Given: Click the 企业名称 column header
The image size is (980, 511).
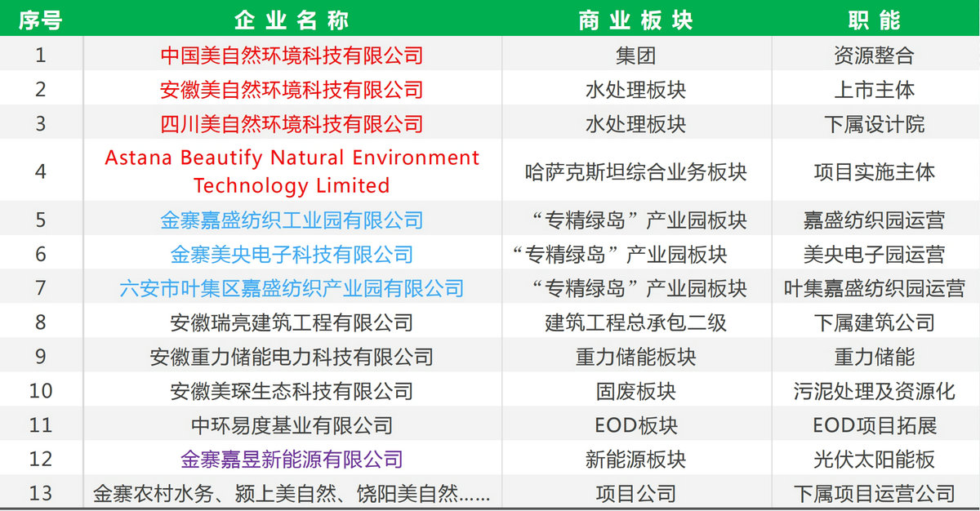Looking at the screenshot, I should (x=292, y=20).
